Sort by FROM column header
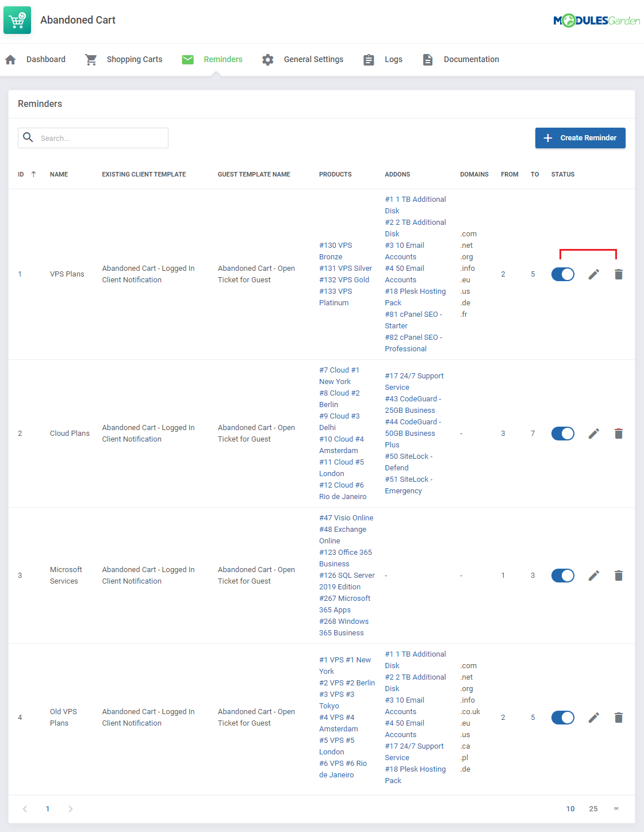Screen dimensions: 644x832 (509, 174)
